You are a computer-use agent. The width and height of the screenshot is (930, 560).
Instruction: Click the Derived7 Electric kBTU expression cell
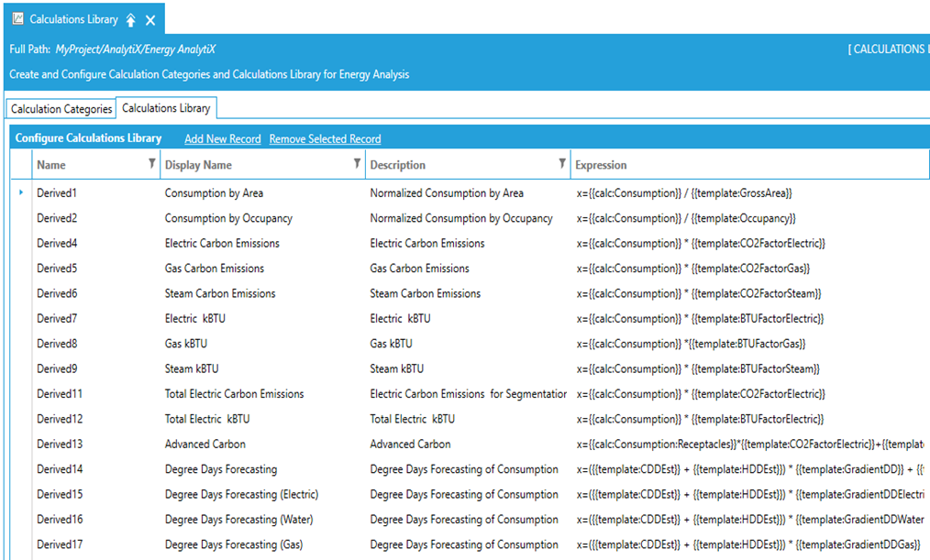pyautogui.click(x=700, y=319)
